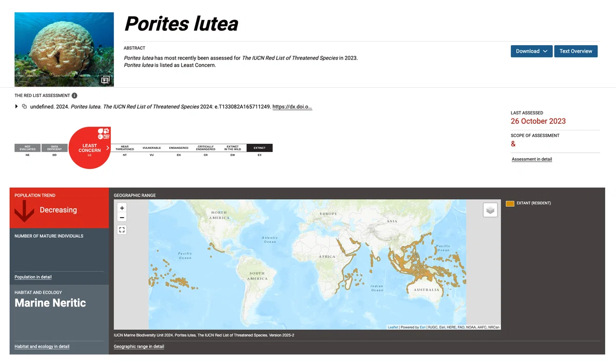Screen dimensions: 616x364
Task: Open the Download dropdown
Action: [x=531, y=51]
